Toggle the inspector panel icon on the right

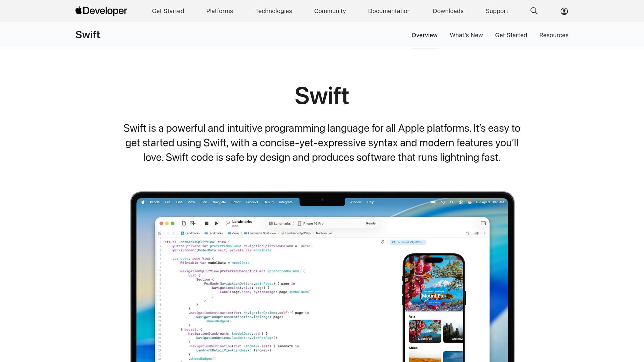(483, 223)
